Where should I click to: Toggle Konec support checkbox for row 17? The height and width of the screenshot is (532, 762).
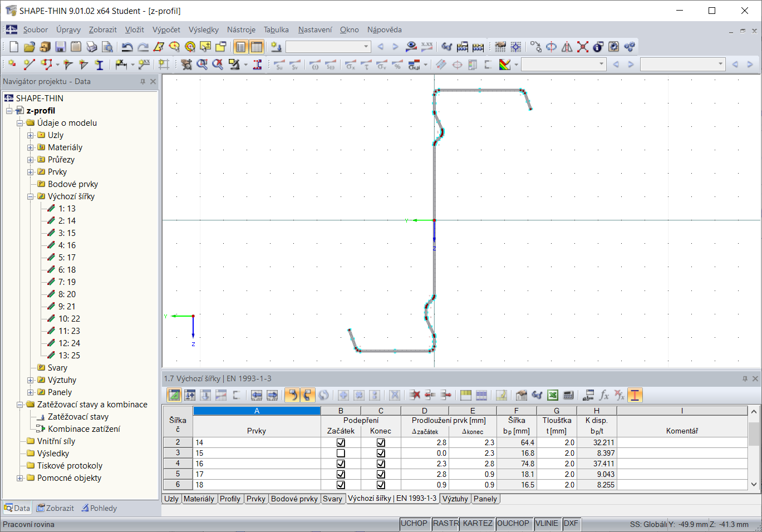(381, 475)
